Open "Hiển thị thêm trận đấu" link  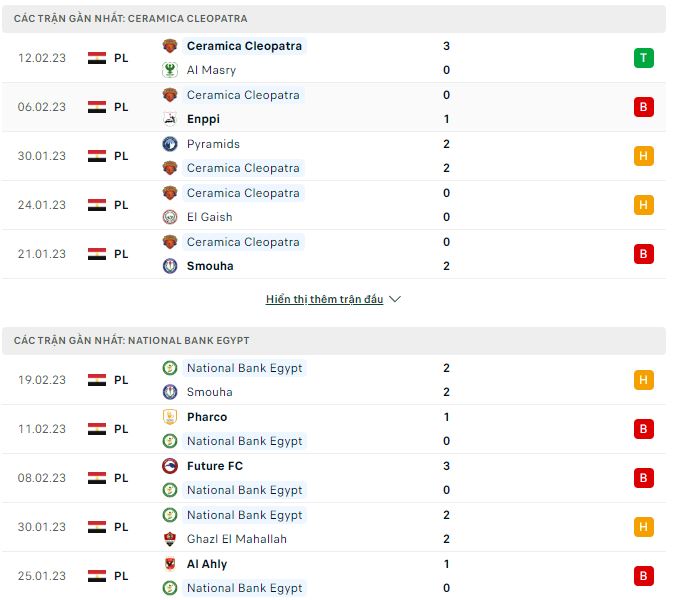point(324,299)
